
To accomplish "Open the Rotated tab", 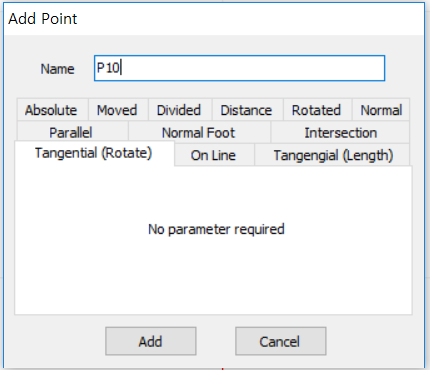I will tap(317, 110).
